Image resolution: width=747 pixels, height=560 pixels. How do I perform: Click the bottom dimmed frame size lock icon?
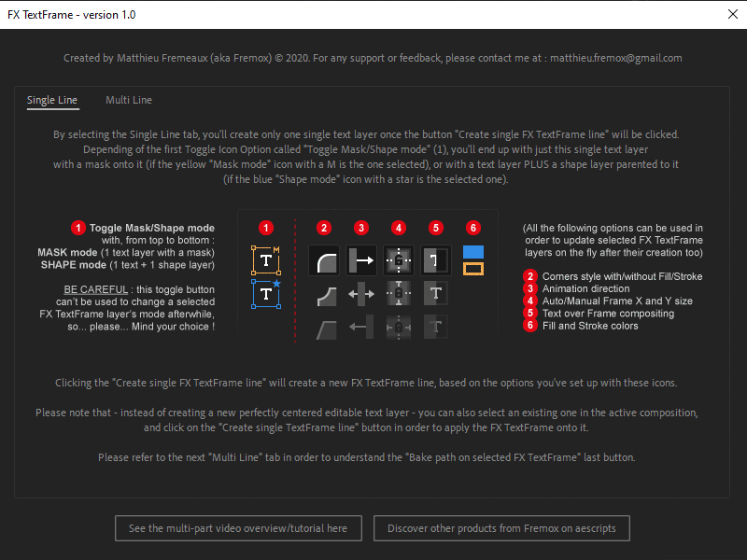click(x=399, y=328)
